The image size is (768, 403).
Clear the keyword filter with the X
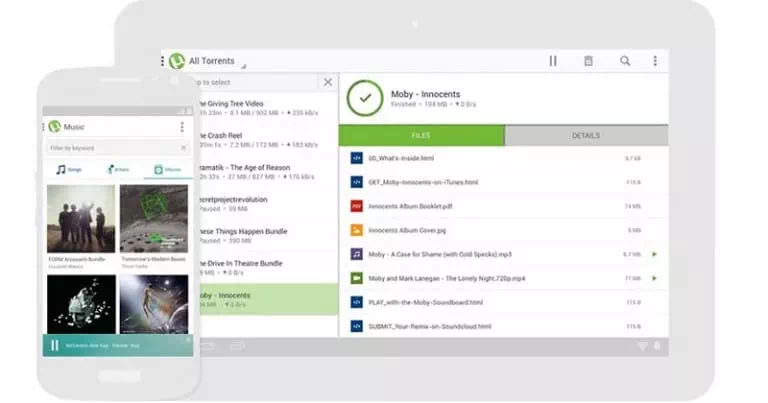coord(184,148)
